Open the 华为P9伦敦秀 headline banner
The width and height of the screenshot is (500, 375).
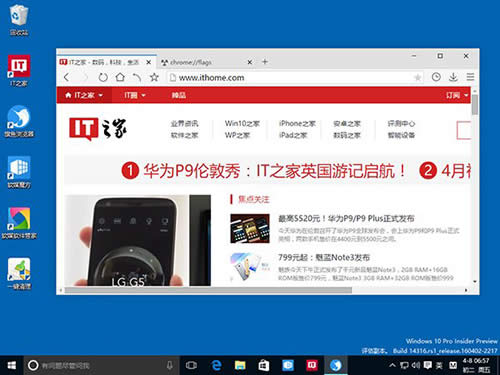click(263, 171)
